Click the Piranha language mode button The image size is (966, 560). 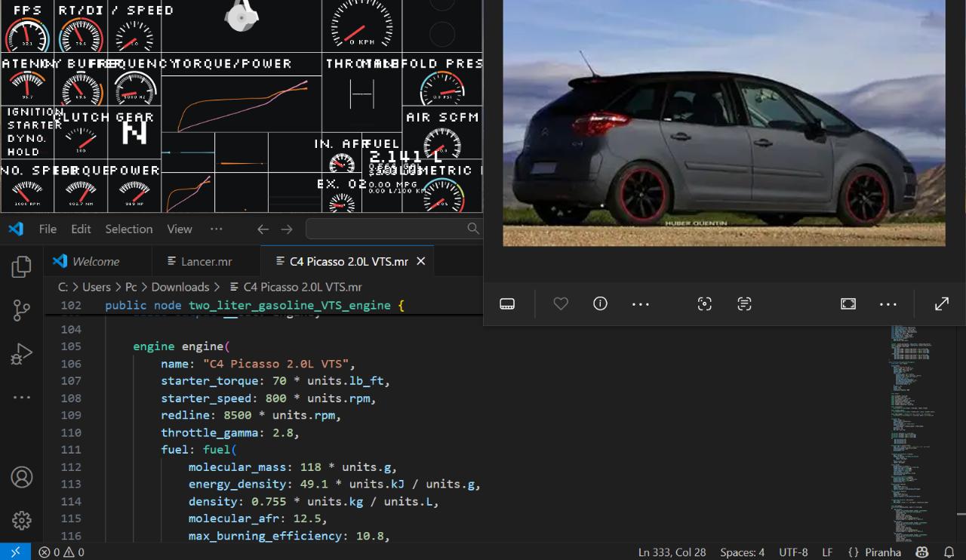point(874,552)
